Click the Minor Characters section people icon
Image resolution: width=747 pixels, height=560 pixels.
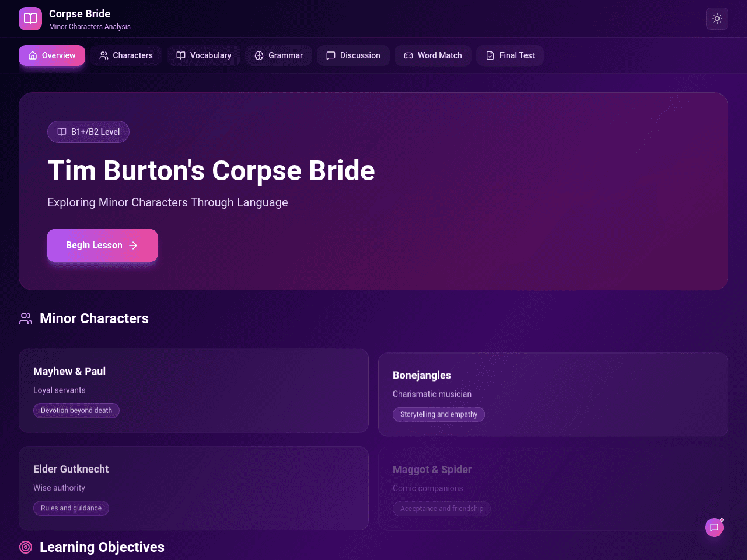tap(26, 318)
